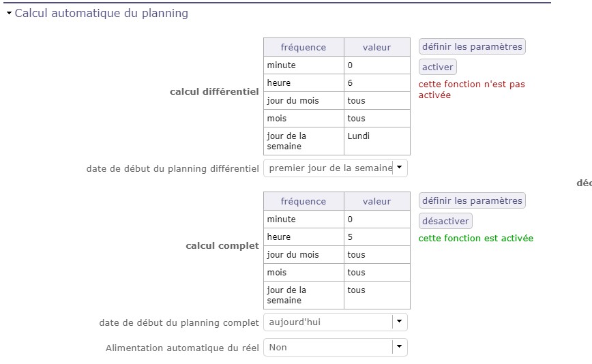Click "définir les paramètres" for calcul complet
Viewport: 592px width, 364px height.
coord(472,201)
